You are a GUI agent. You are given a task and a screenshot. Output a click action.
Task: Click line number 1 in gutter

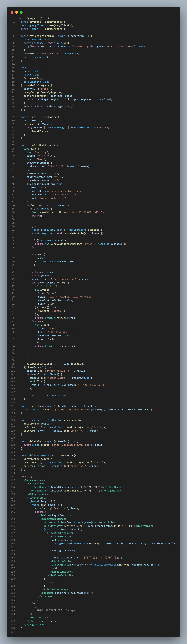14,18
